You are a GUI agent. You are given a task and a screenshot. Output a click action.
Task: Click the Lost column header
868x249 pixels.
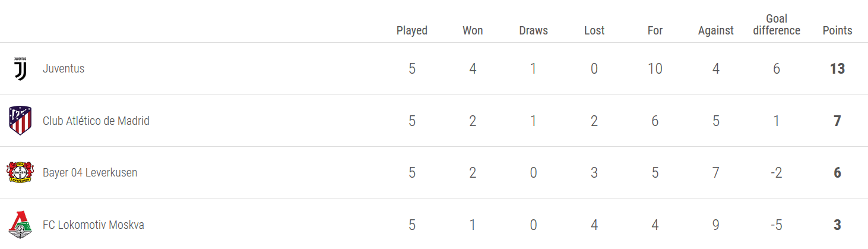[594, 30]
